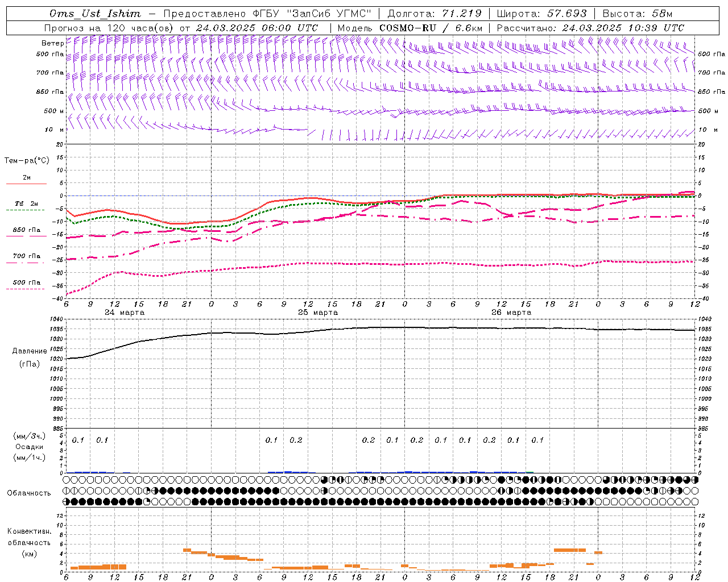The height and width of the screenshot is (582, 728).
Task: Click the dashed legend line under 'Td 2м'
Action: 25,210
